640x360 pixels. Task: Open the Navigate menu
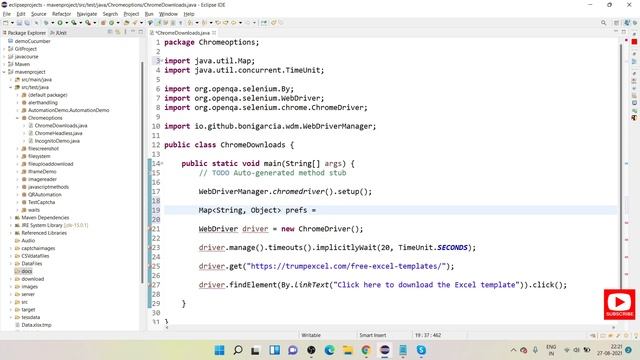[87, 14]
